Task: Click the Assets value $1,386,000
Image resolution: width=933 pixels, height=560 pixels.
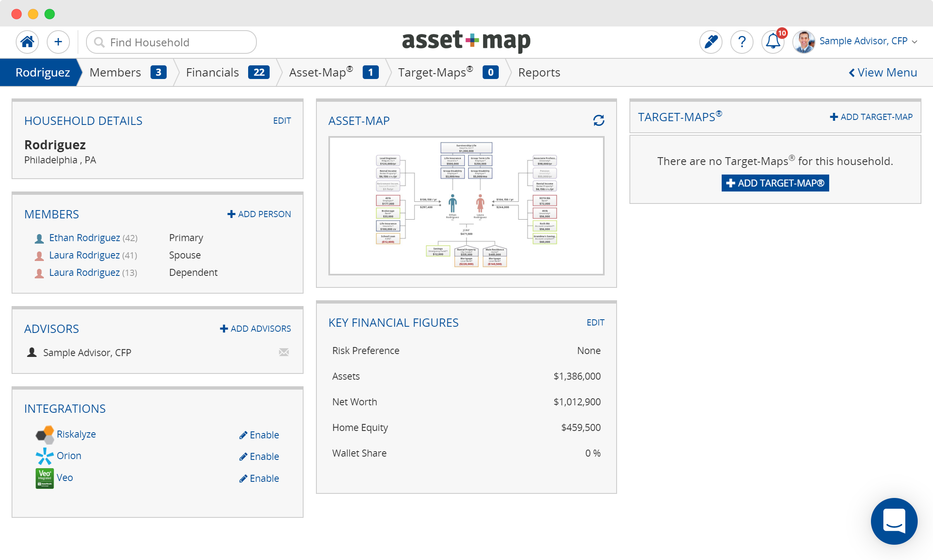Action: [577, 376]
